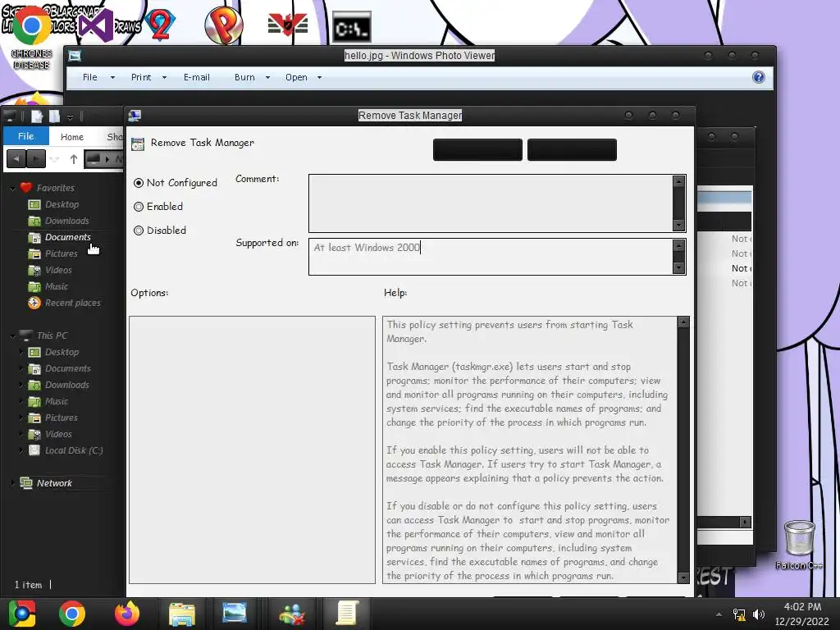Select Pictures under Favorites

61,253
